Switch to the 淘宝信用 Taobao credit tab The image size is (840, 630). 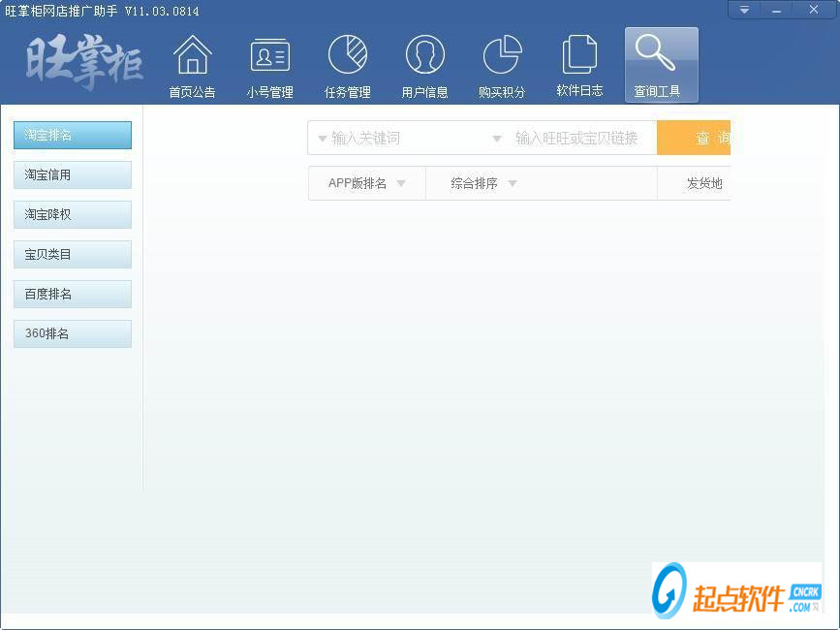click(72, 174)
